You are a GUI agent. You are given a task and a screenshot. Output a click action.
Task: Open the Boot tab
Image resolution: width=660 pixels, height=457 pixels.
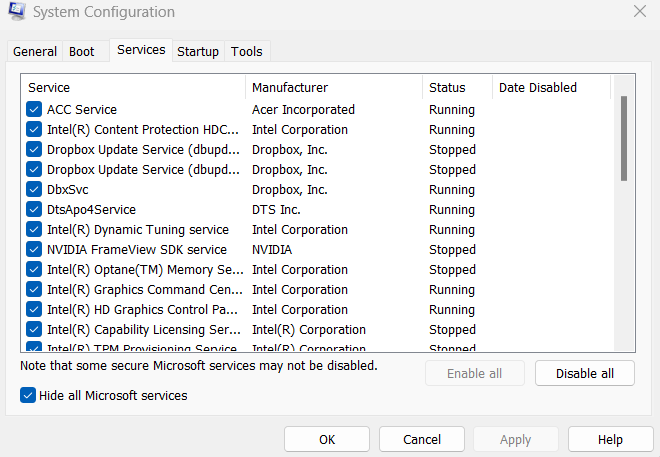(x=81, y=52)
